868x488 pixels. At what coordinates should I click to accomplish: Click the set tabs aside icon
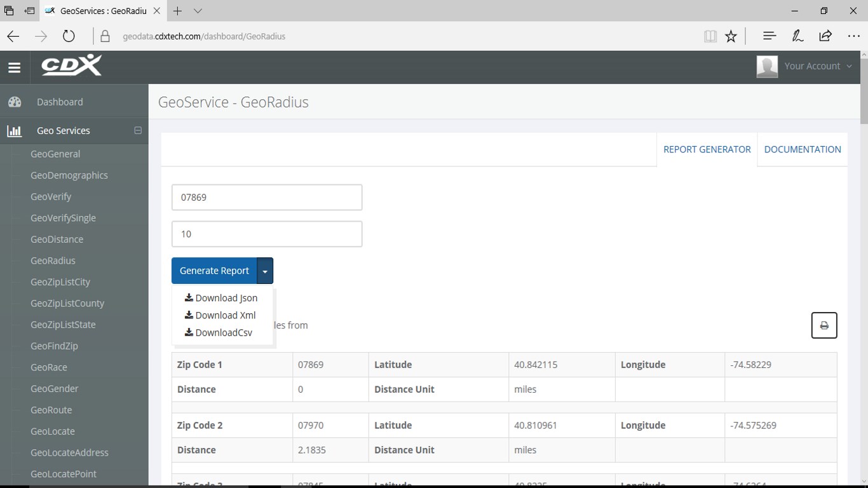(x=29, y=11)
